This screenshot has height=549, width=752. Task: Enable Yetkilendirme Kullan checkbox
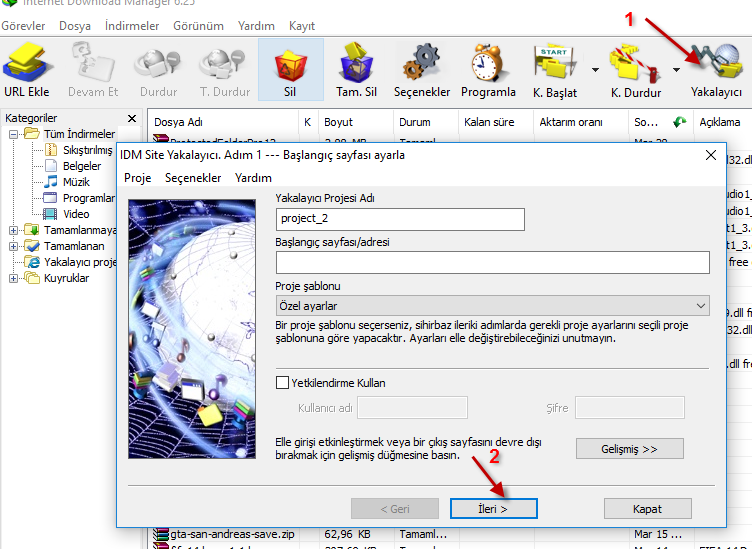coord(282,383)
